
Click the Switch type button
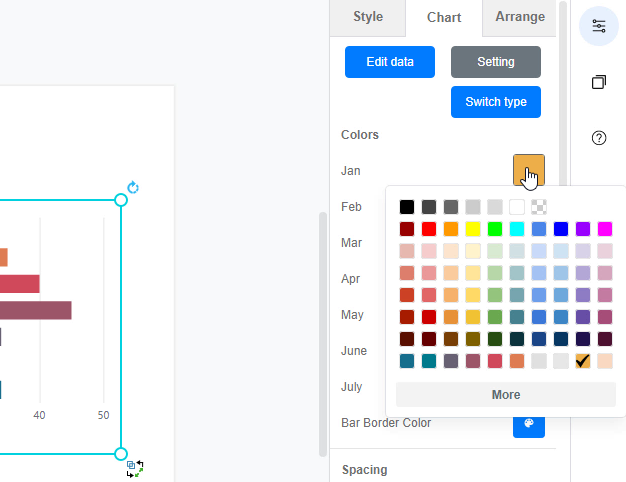point(495,102)
